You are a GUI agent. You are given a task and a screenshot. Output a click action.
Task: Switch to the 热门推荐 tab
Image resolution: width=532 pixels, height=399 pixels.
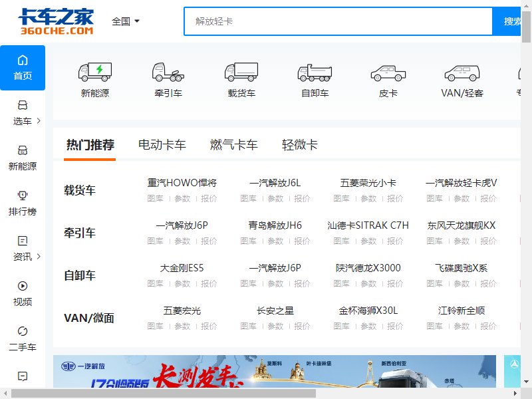click(90, 145)
